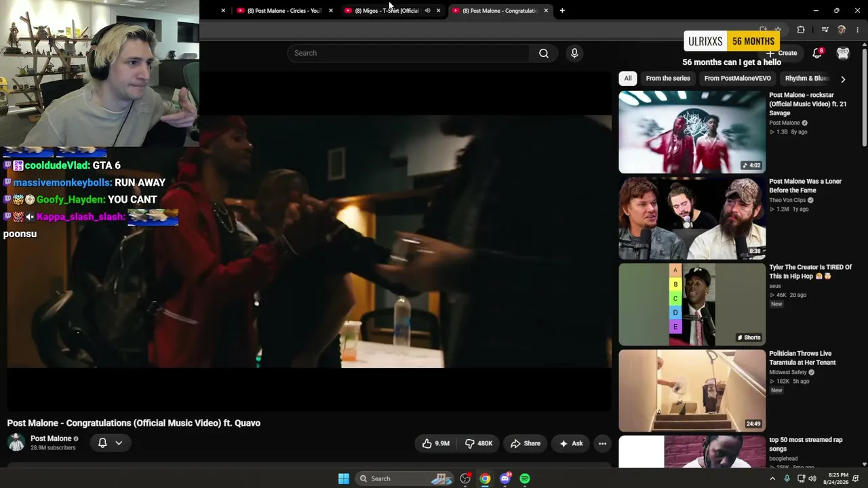Open Tyler The Creator tier list thumbnail

(x=692, y=304)
